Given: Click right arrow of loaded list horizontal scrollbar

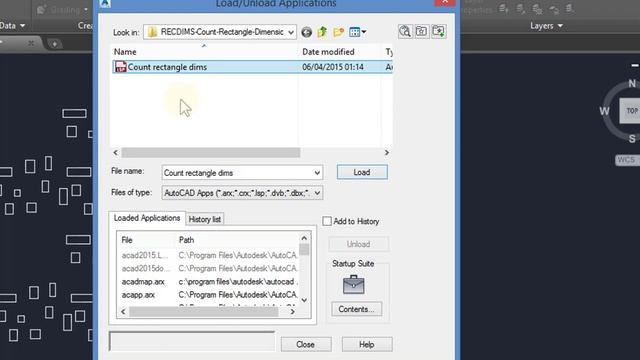Looking at the screenshot, I should pos(293,311).
